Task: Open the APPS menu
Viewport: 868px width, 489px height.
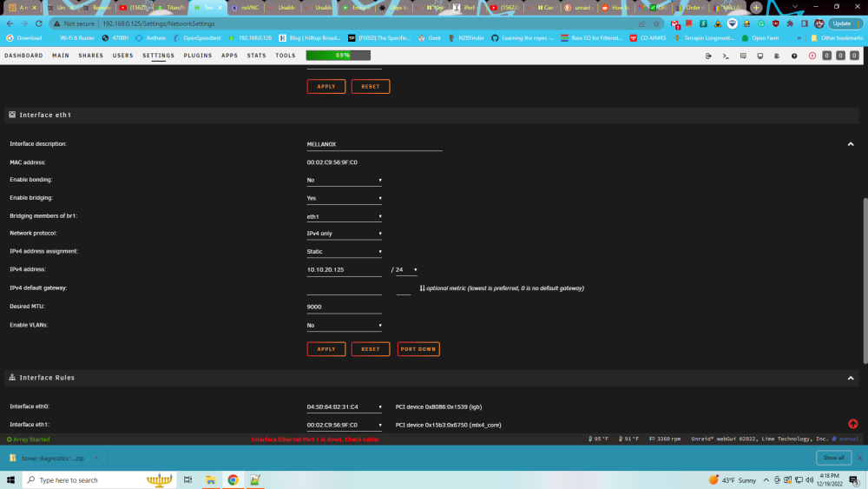Action: 229,56
